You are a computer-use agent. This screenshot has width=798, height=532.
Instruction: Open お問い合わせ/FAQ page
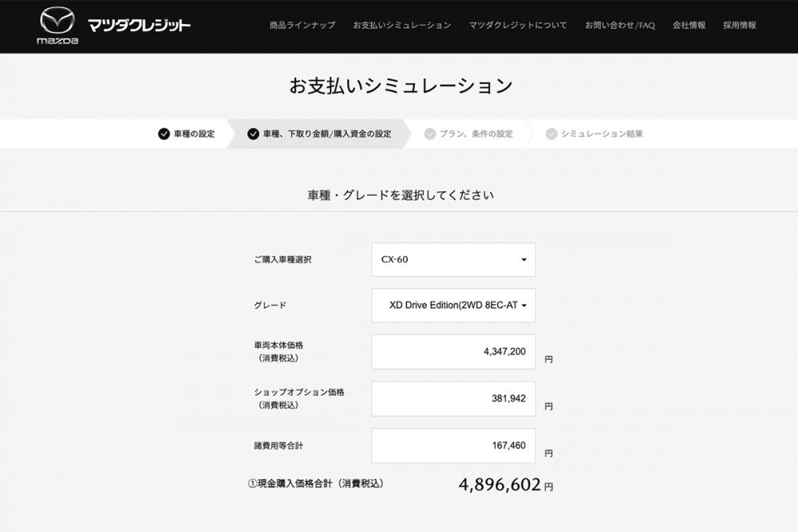[619, 26]
